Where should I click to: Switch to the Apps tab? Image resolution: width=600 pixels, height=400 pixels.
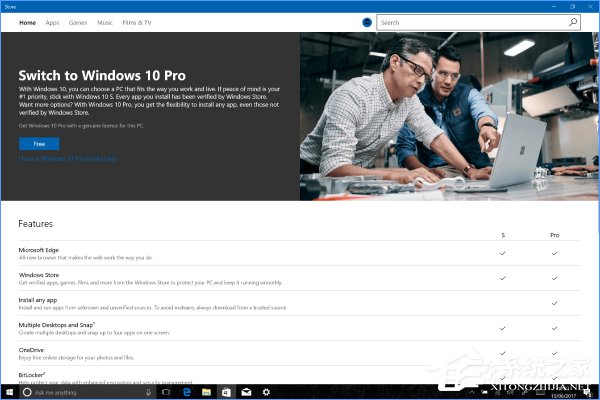[x=52, y=21]
